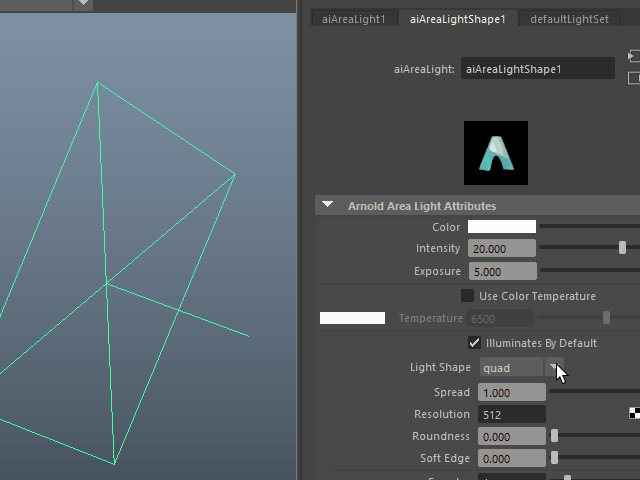Screen dimensions: 640x480
Task: Click the Intensity slider handle
Action: coord(622,248)
